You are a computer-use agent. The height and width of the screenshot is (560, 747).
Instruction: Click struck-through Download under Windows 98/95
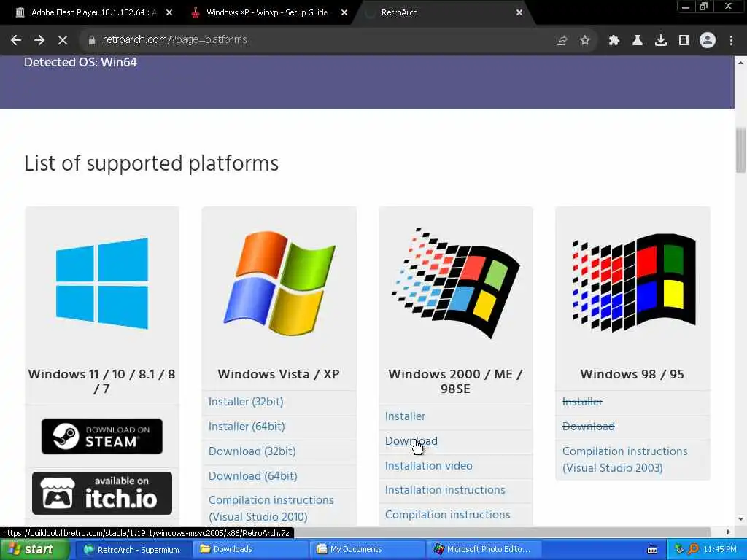click(x=589, y=427)
